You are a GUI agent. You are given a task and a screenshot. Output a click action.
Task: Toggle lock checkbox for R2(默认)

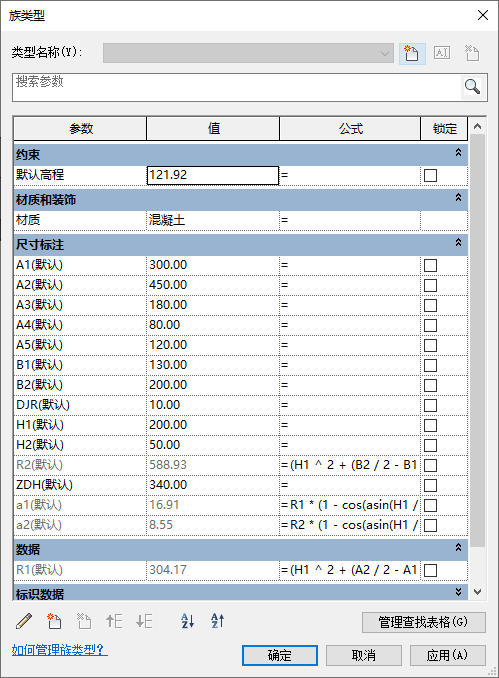click(430, 465)
